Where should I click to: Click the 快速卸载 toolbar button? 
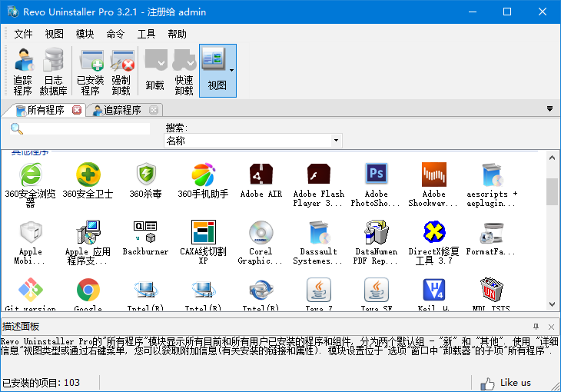tap(184, 71)
